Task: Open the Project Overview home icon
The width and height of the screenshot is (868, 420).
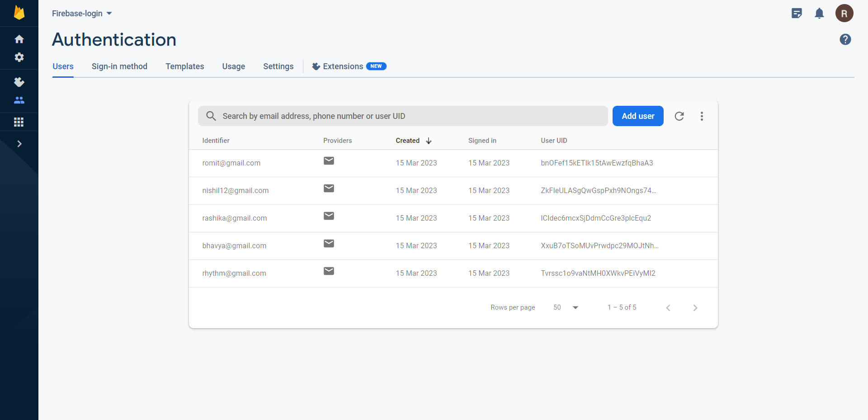Action: [x=19, y=39]
